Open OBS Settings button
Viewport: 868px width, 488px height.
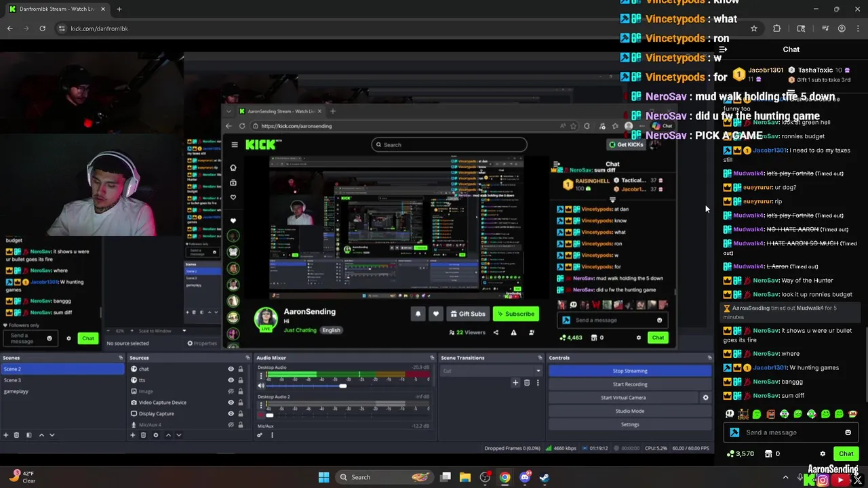[x=630, y=425]
